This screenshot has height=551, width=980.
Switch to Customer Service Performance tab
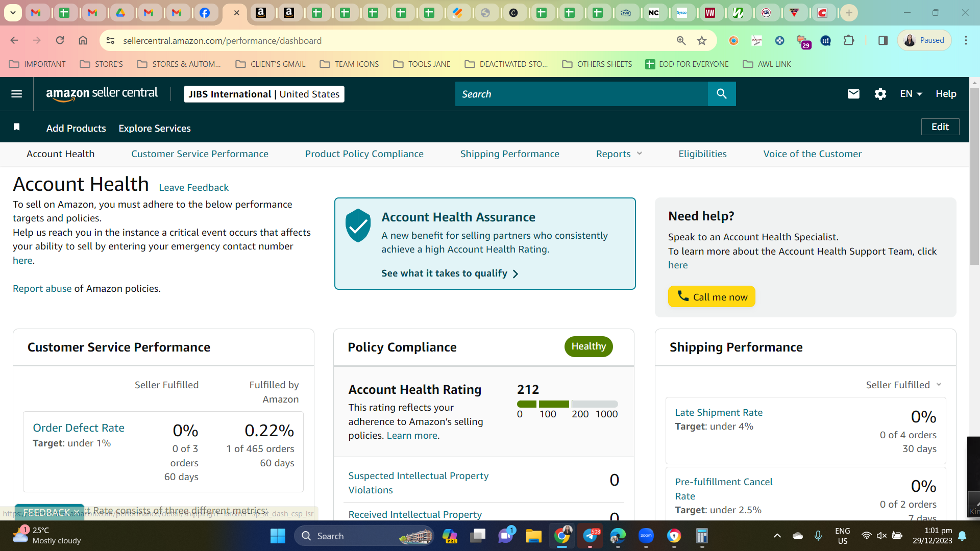coord(200,154)
